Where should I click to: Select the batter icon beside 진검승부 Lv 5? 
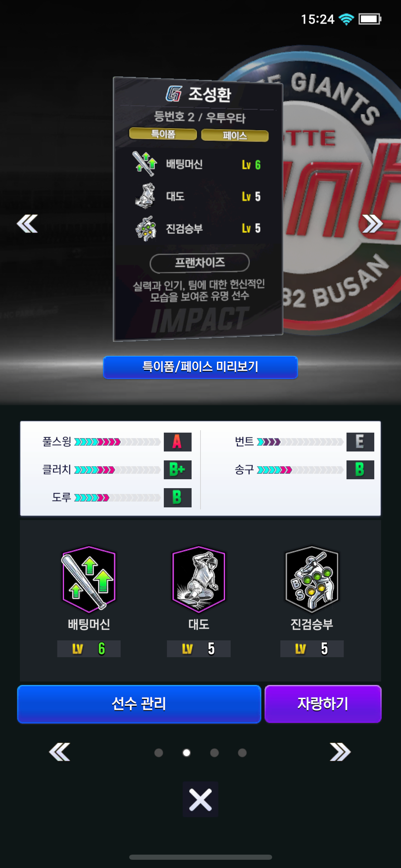pyautogui.click(x=146, y=228)
